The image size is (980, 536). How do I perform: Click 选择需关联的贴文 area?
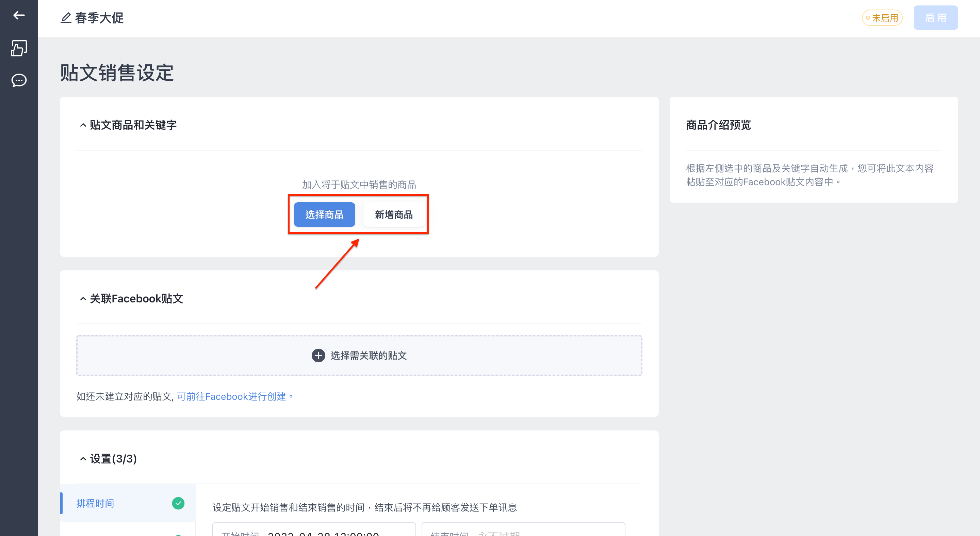click(359, 356)
